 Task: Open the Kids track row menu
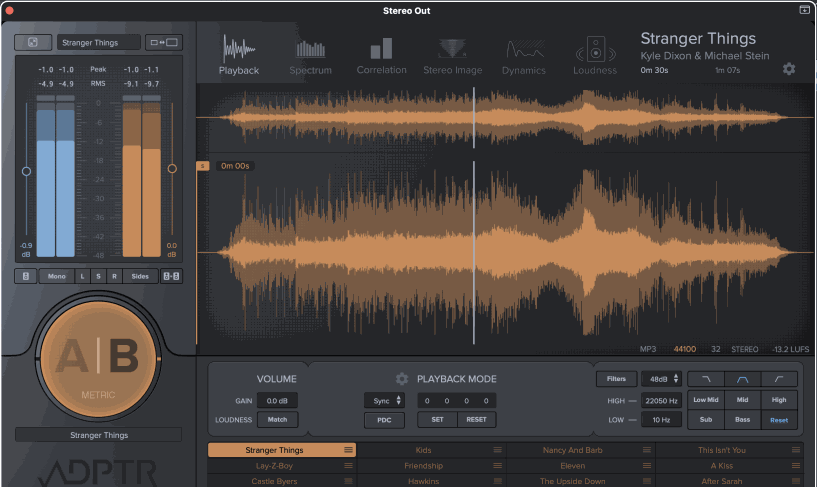click(x=498, y=450)
